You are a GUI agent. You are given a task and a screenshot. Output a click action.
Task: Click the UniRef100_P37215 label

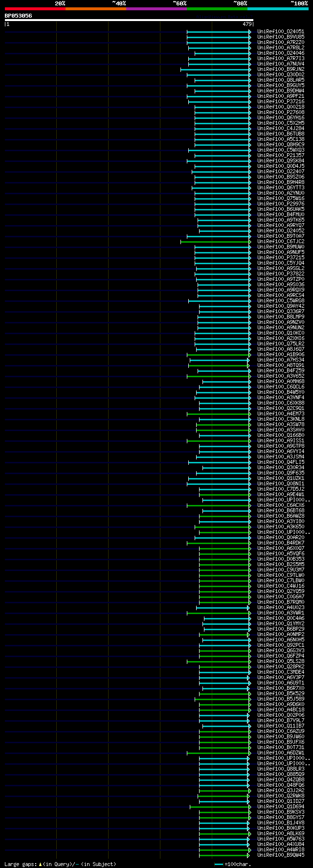click(x=281, y=257)
